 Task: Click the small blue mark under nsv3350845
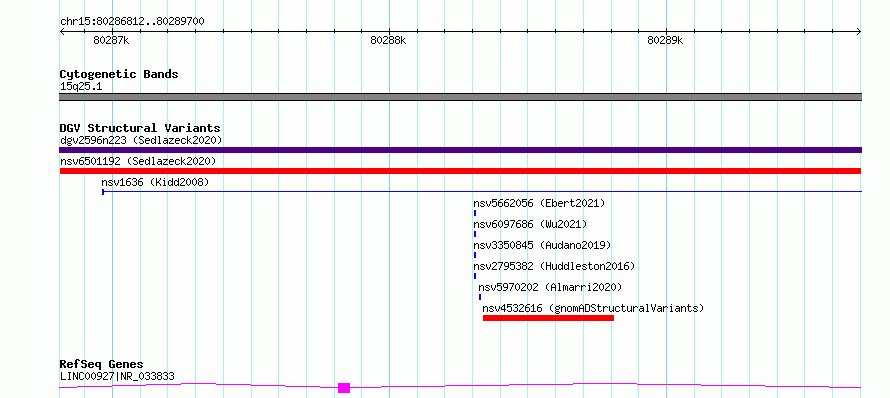475,255
